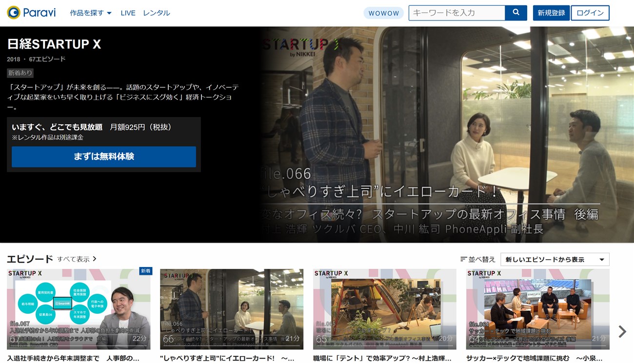The height and width of the screenshot is (364, 634).
Task: Open episode file.064 soccer thumbnail
Action: click(538, 309)
